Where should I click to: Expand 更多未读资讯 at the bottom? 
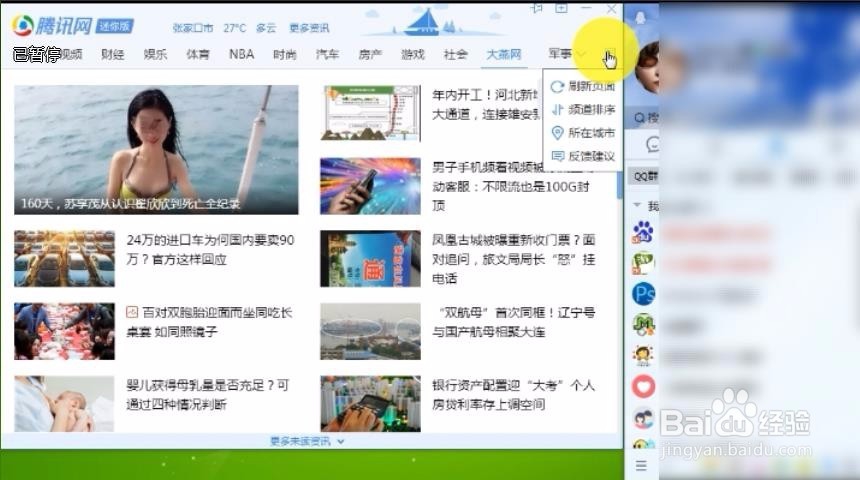point(307,441)
